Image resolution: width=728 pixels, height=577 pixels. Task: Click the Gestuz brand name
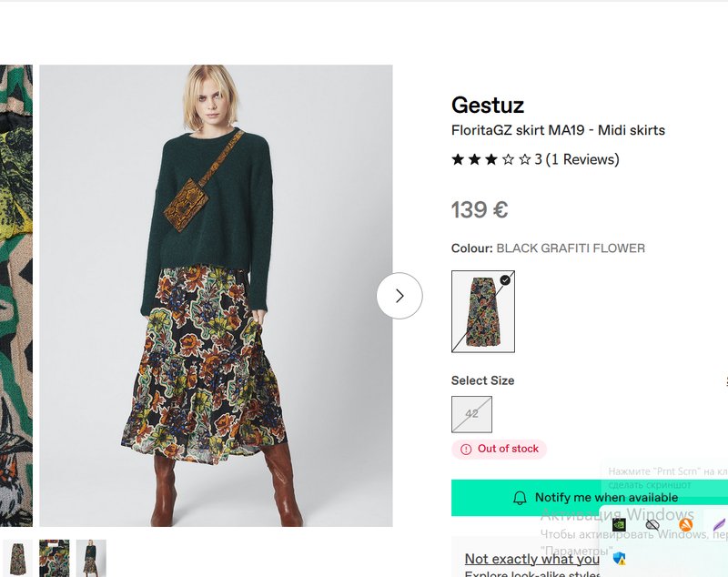488,105
